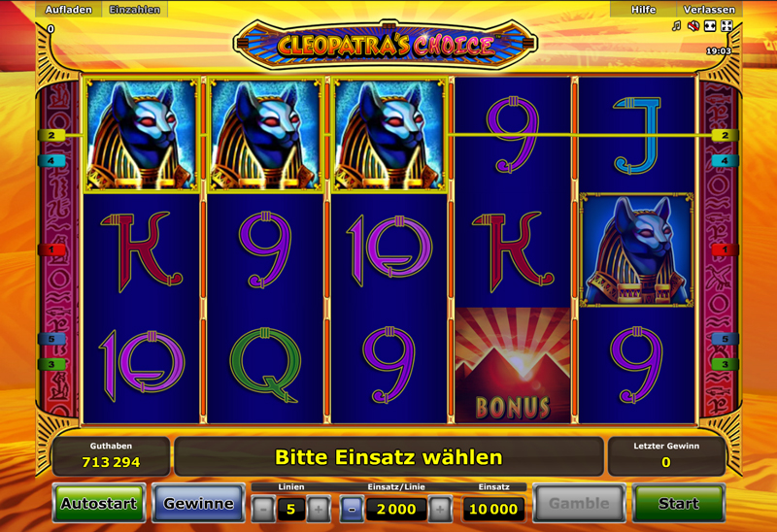Open the Einzahlen tab
The width and height of the screenshot is (777, 532).
click(135, 10)
